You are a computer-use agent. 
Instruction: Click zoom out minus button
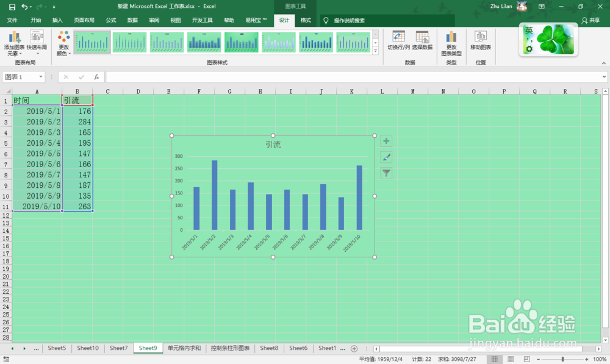(539, 359)
